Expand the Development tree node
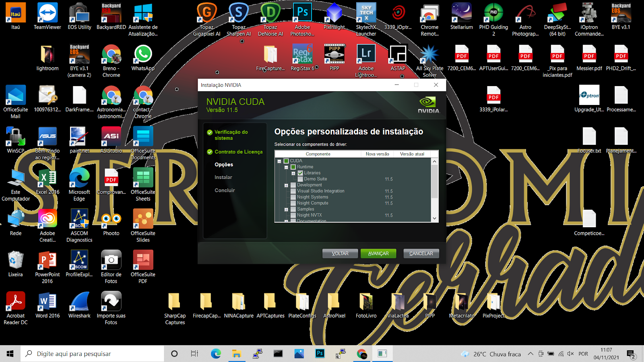Screen dimensions: 644x362 [286, 185]
